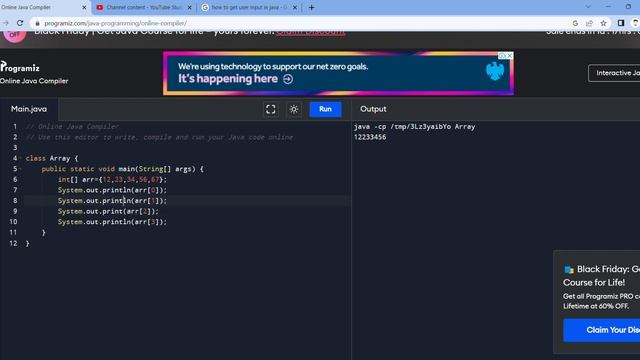Viewport: 640px width, 360px height.
Task: Click the output text 12233456
Action: coord(370,137)
